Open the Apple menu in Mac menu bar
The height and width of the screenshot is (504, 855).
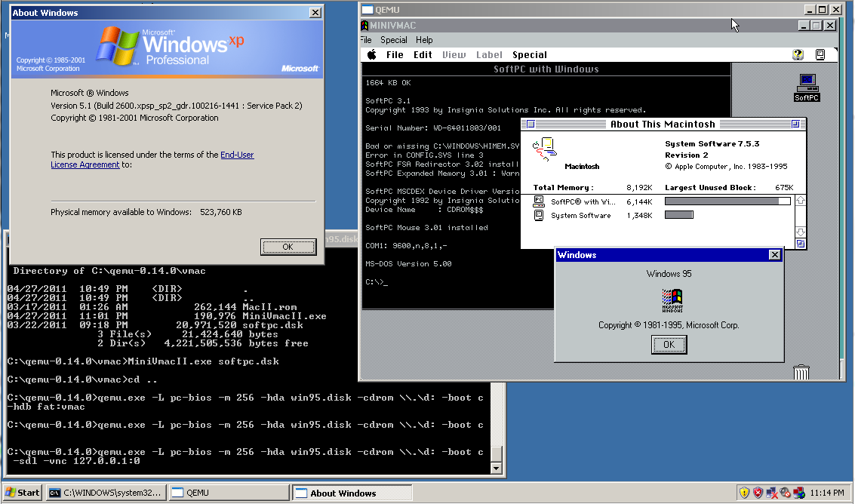coord(371,55)
